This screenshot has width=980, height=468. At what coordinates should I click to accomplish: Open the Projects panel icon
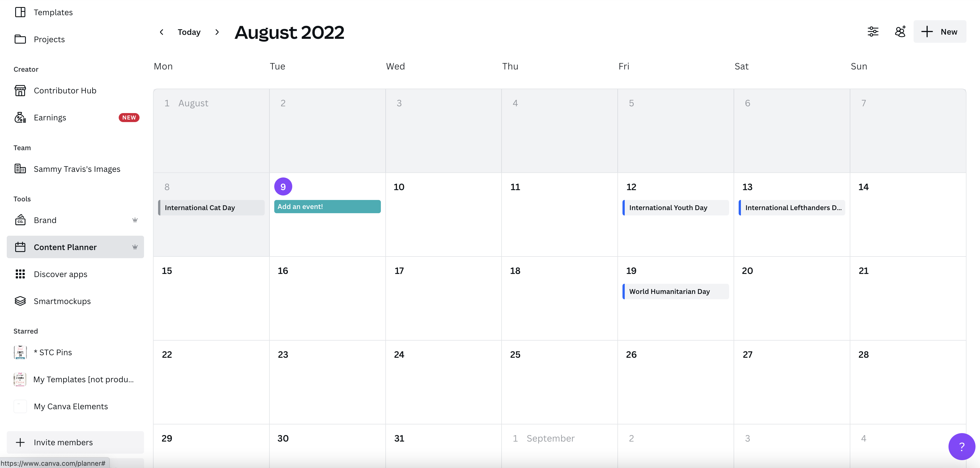(20, 39)
